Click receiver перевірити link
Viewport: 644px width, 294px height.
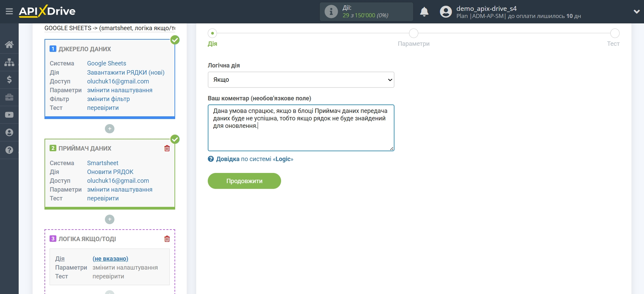(x=103, y=198)
